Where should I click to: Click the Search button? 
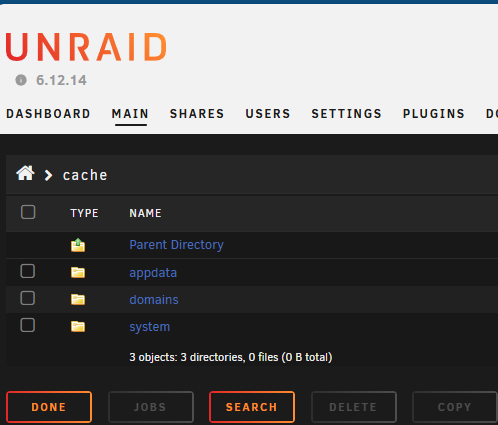(x=252, y=407)
